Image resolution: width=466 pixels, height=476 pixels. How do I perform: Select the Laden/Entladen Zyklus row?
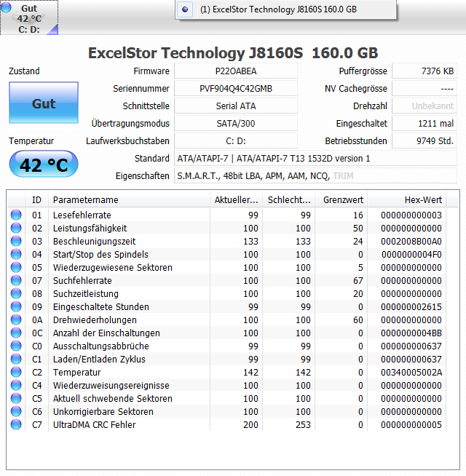[x=226, y=359]
